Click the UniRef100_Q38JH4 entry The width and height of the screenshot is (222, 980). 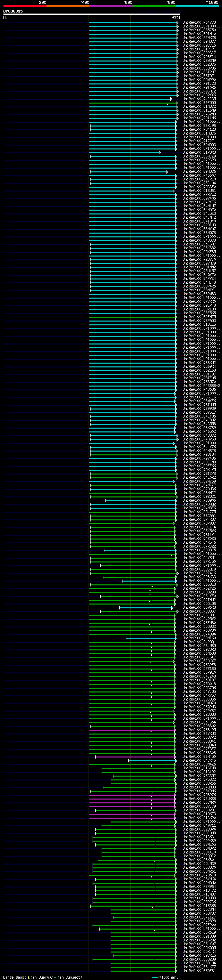coord(199,963)
